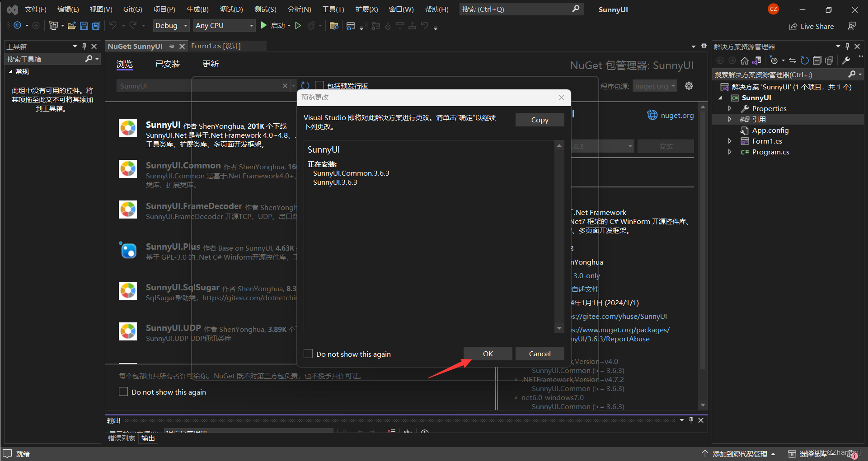The height and width of the screenshot is (461, 868).
Task: Open the nuget.org link
Action: (x=677, y=115)
